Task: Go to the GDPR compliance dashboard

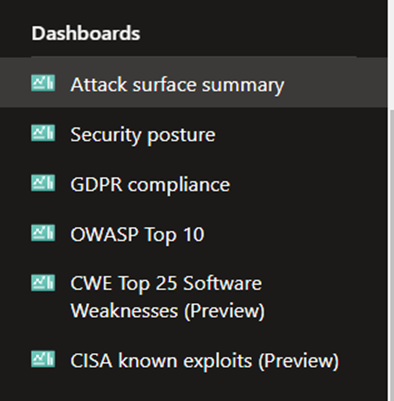Action: click(x=150, y=185)
